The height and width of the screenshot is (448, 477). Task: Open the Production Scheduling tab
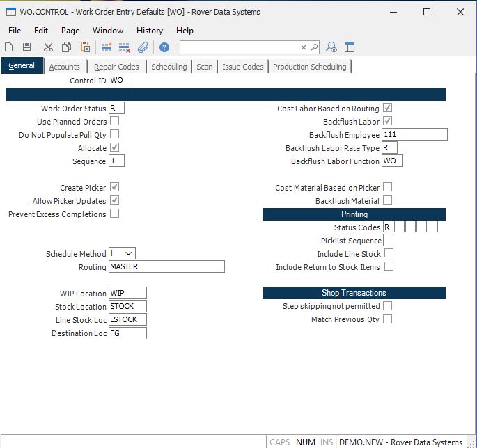pos(309,67)
